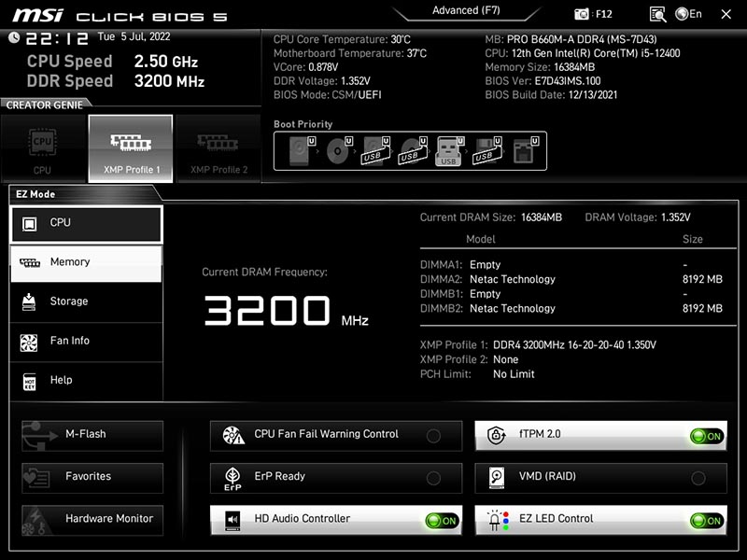Click the CPU i5-12400 info line
Viewport: 747px width, 560px height.
point(583,53)
